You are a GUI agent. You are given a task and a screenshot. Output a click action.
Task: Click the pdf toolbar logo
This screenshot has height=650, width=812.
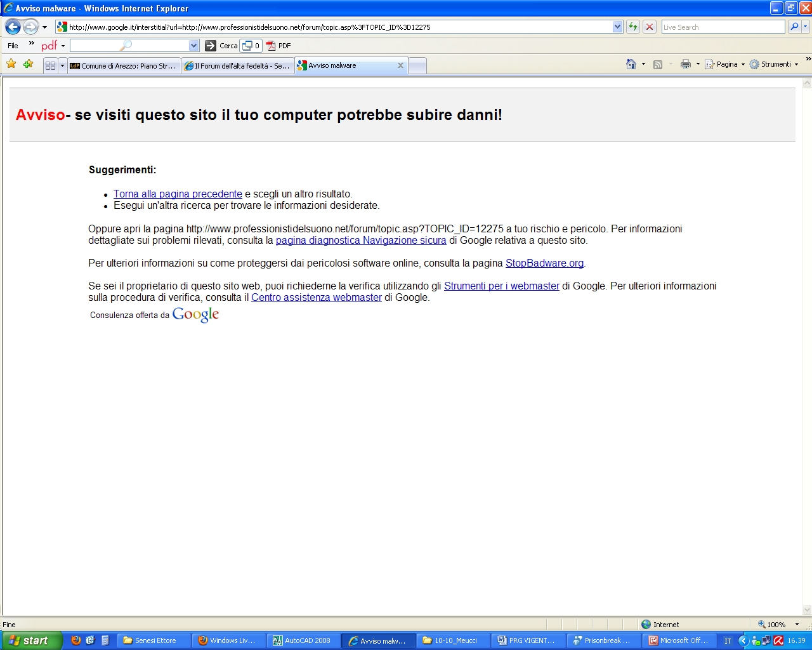49,46
